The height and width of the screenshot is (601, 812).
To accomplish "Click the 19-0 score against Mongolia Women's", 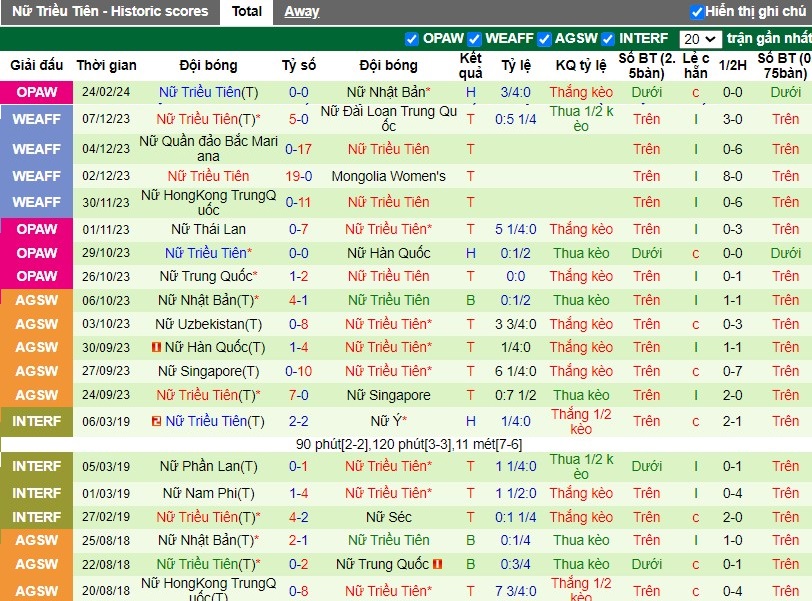I will coord(298,177).
